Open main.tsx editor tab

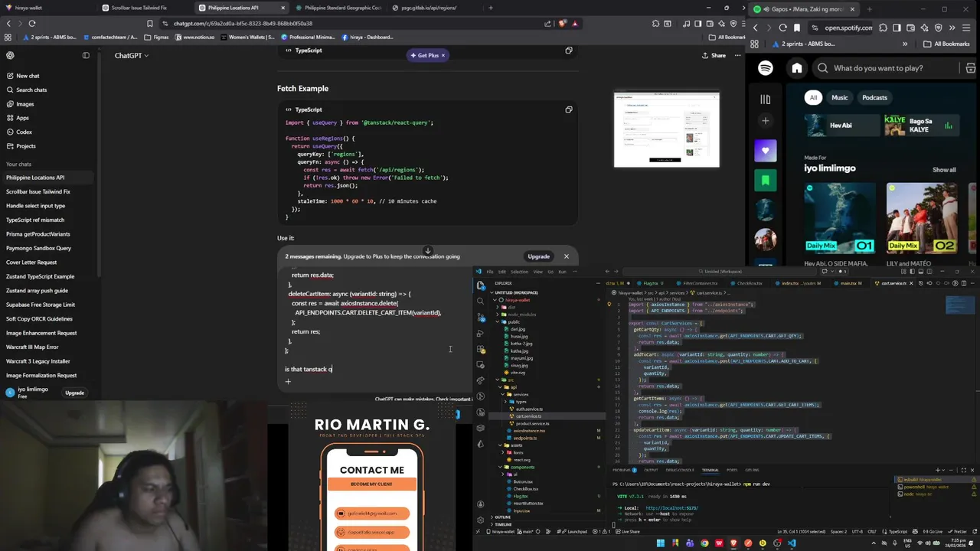pyautogui.click(x=850, y=283)
